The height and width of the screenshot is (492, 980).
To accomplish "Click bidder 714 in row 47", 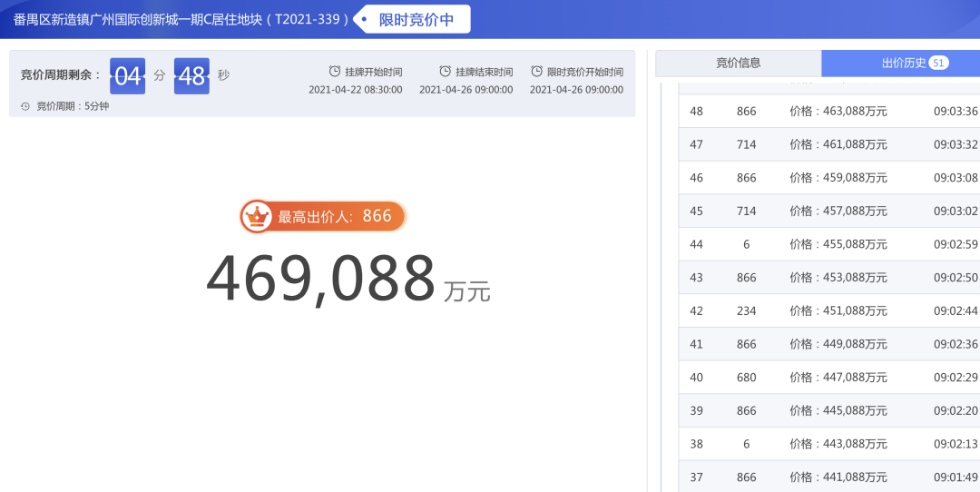I will point(746,144).
